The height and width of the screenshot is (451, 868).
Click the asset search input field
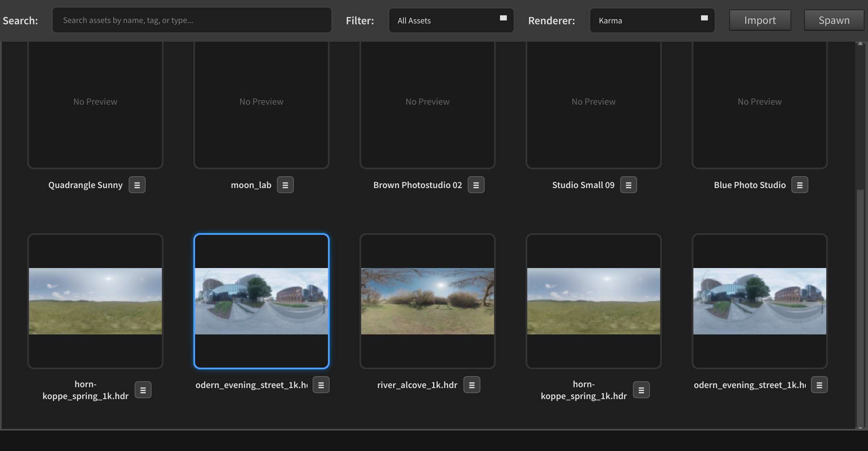coord(192,20)
